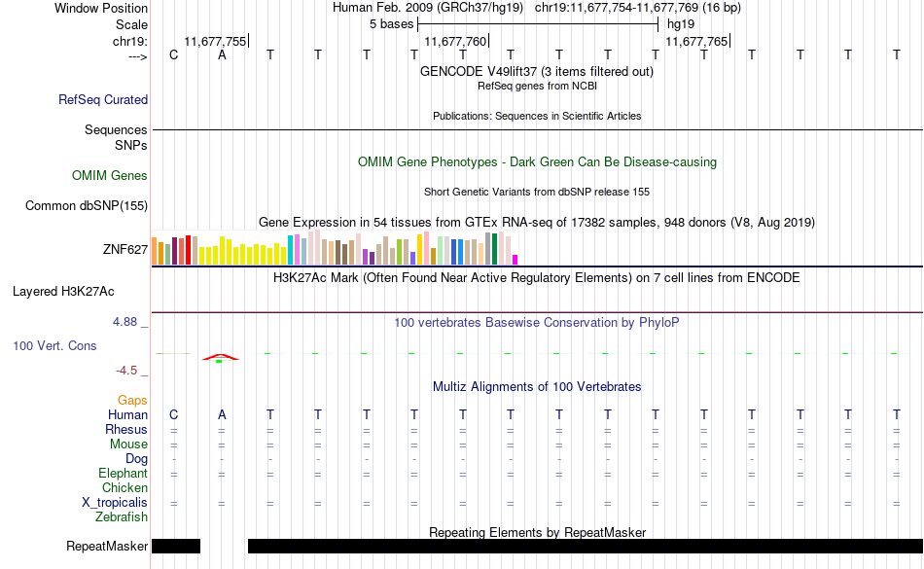
Task: Select the Chicken species label
Action: pyautogui.click(x=124, y=487)
